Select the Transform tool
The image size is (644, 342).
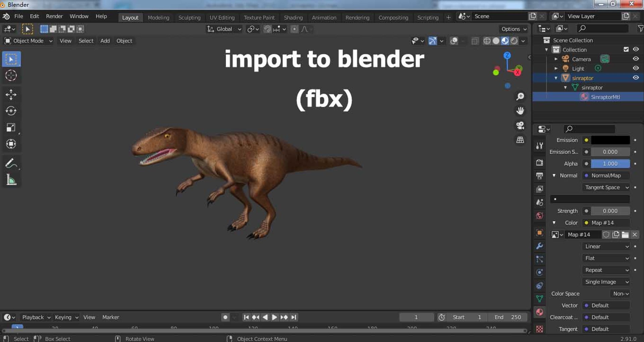point(11,144)
